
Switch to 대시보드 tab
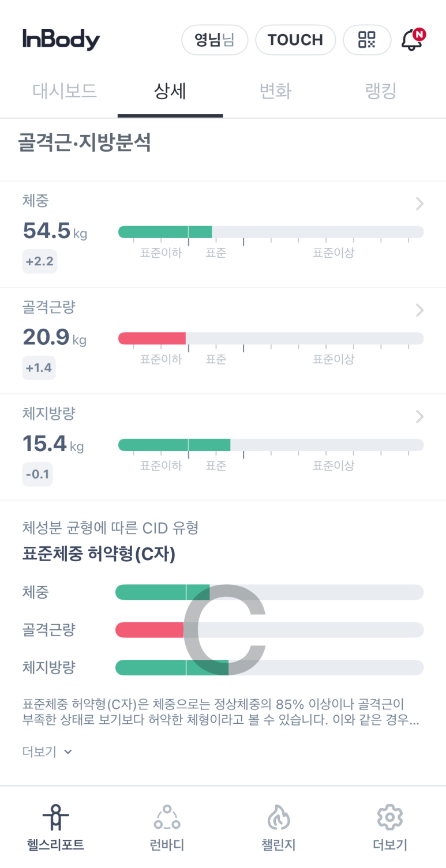point(64,91)
